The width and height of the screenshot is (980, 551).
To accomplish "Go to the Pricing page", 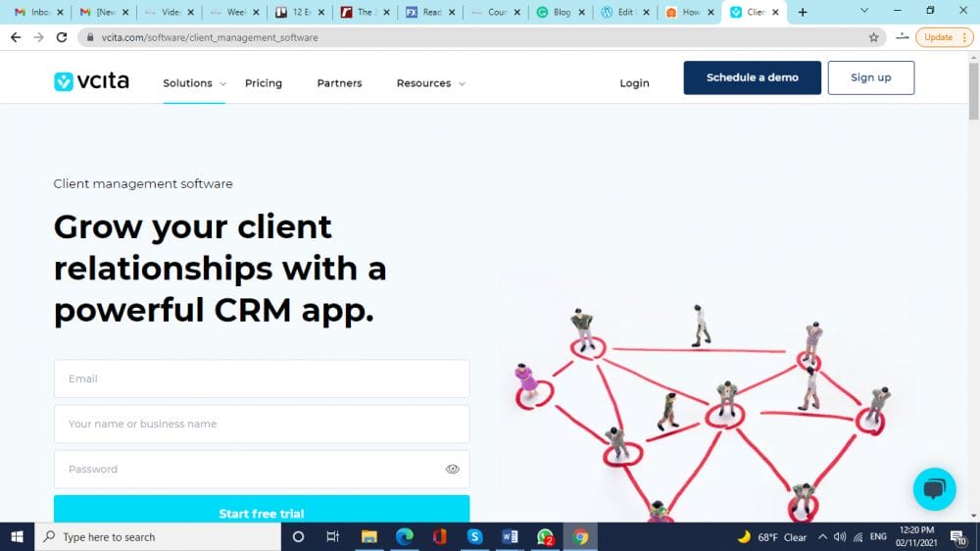I will click(264, 83).
